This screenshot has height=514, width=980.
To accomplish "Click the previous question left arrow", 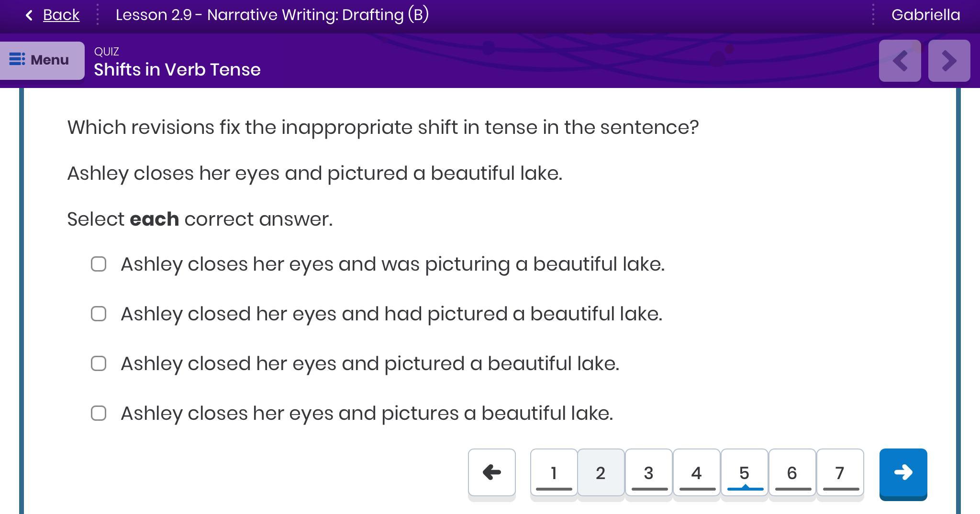I will [491, 472].
